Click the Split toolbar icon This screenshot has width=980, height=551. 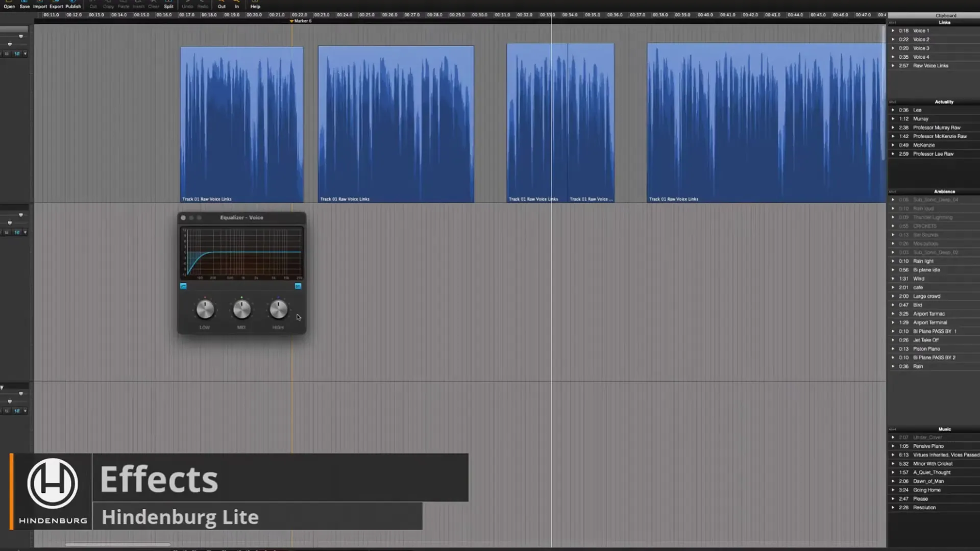(x=168, y=4)
